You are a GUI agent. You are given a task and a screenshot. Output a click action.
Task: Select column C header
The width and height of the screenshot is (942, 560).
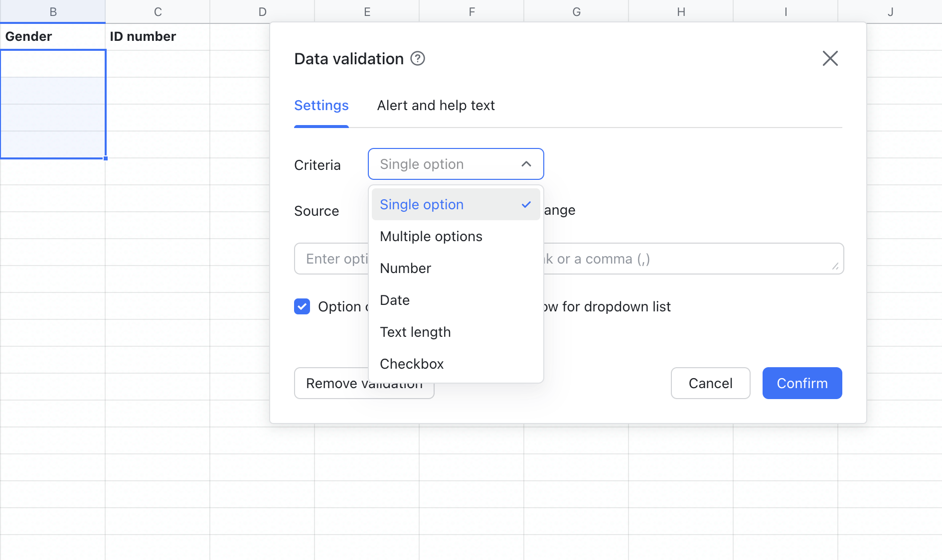point(157,11)
